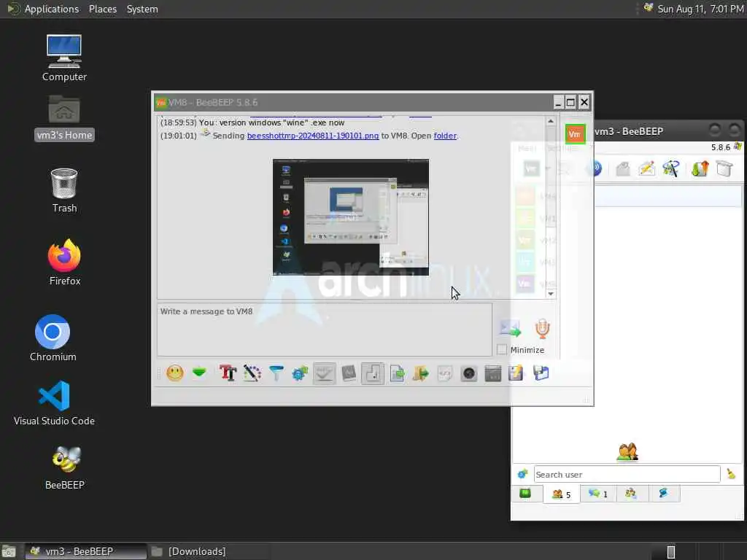Click the vm3 - BeeBEEP taskbar button
Viewport: 747px width, 560px height.
86,551
